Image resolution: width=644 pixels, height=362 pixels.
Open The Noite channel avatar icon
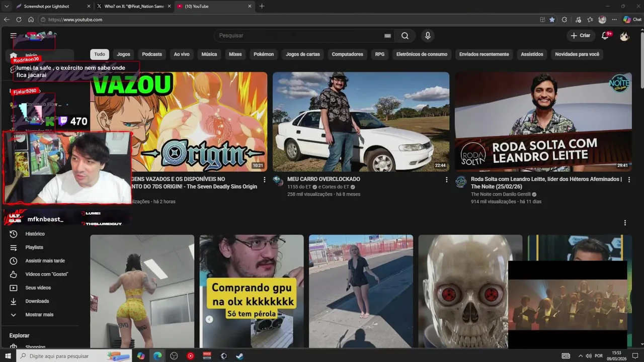461,182
